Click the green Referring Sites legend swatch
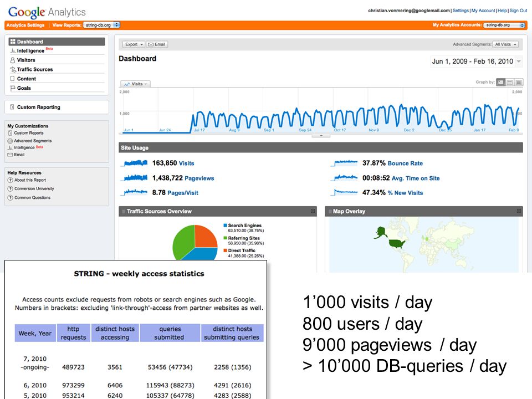 [x=226, y=238]
